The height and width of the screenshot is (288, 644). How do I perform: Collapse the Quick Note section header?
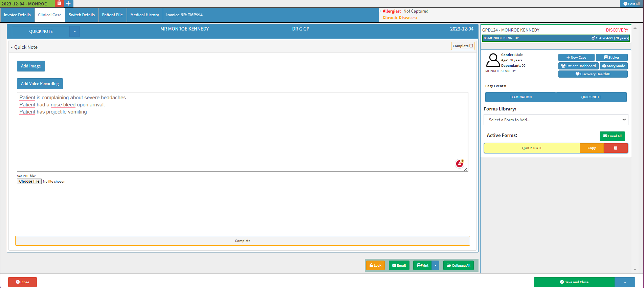pyautogui.click(x=24, y=47)
